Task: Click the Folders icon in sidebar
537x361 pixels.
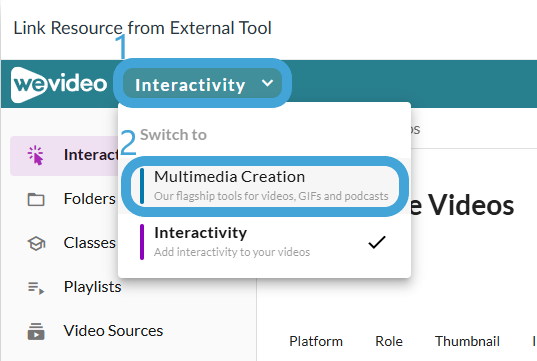Action: pos(36,199)
